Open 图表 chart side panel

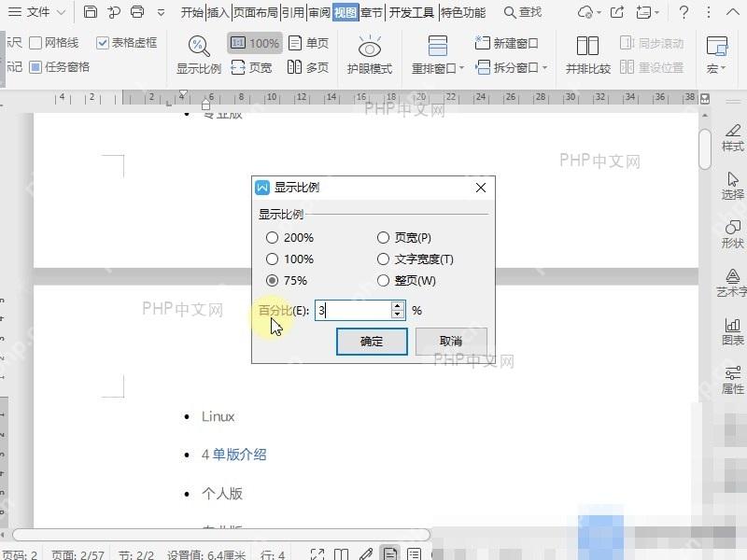coord(733,332)
